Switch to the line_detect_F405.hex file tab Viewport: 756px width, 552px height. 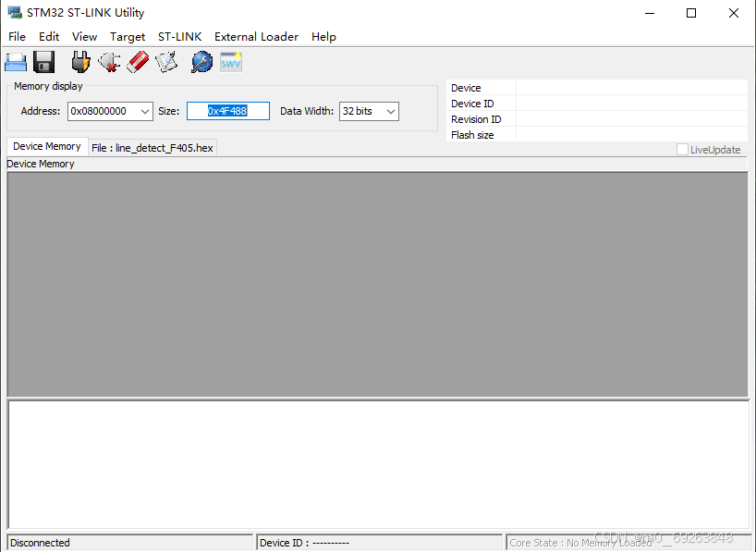click(152, 148)
